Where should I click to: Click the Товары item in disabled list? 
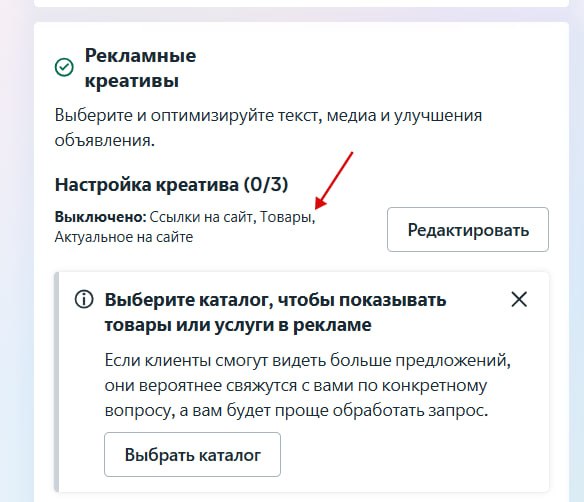coord(287,217)
